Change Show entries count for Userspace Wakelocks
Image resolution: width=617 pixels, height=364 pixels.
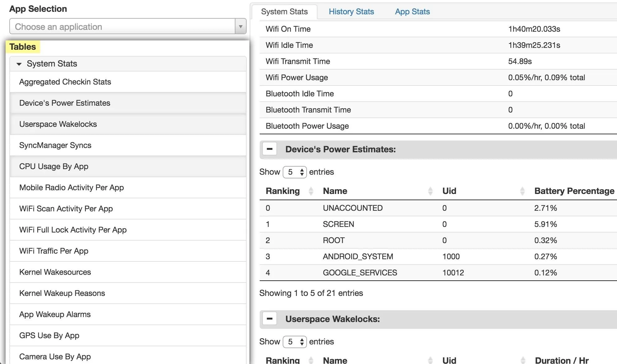[295, 342]
